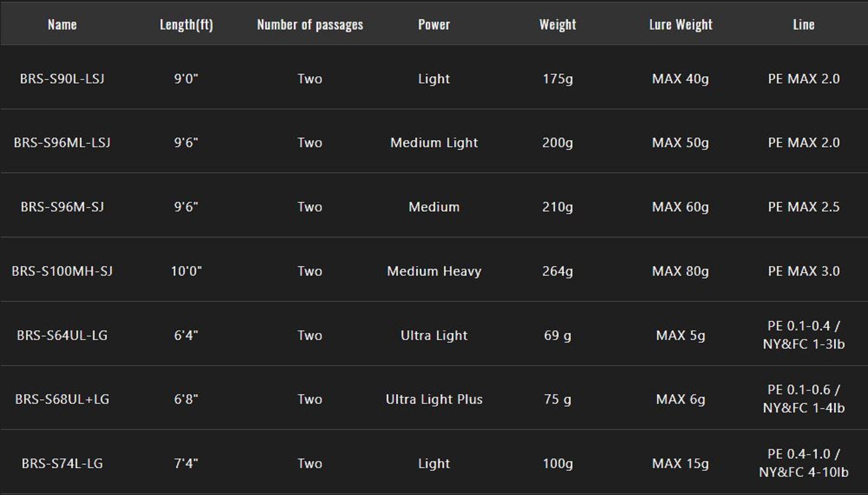Select the BRS-S74L-LG rod name
Image resolution: width=868 pixels, height=495 pixels.
click(62, 463)
